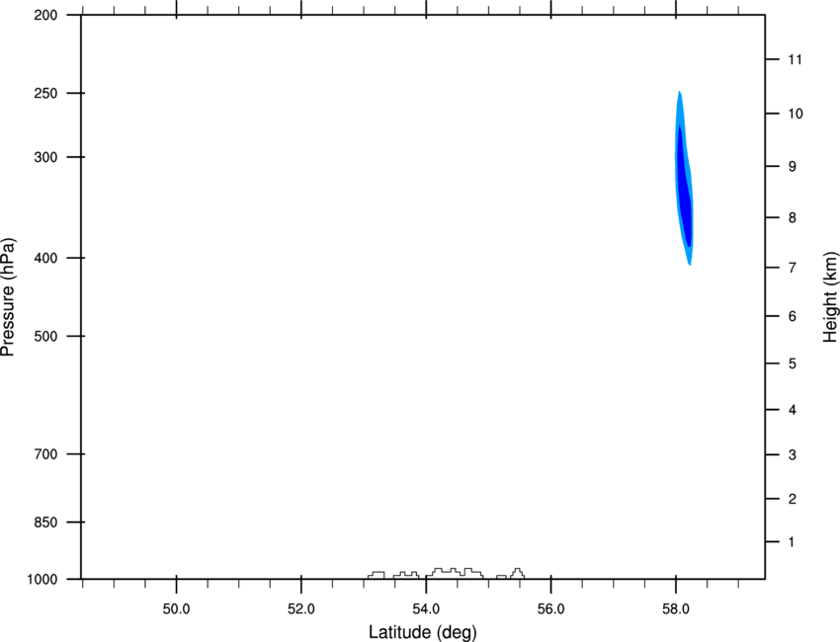The width and height of the screenshot is (840, 642).
Task: Click the terrain outline near 54 degrees
Action: pyautogui.click(x=455, y=573)
